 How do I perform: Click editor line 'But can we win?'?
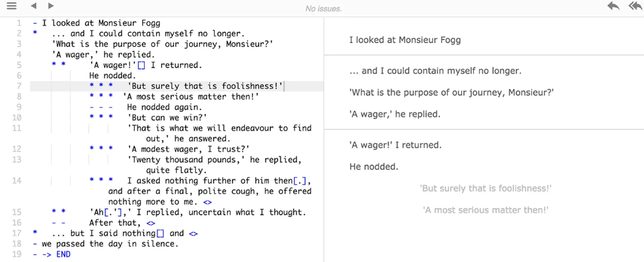click(167, 118)
